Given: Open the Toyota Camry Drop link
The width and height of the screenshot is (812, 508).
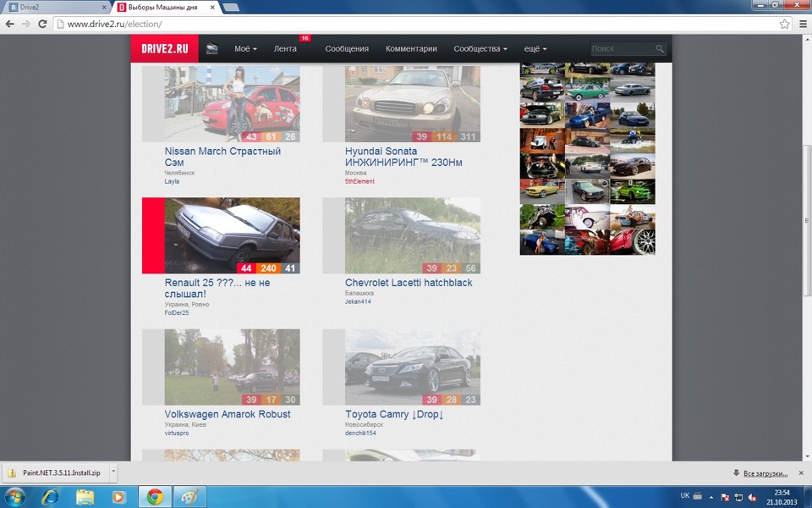Looking at the screenshot, I should pyautogui.click(x=395, y=414).
